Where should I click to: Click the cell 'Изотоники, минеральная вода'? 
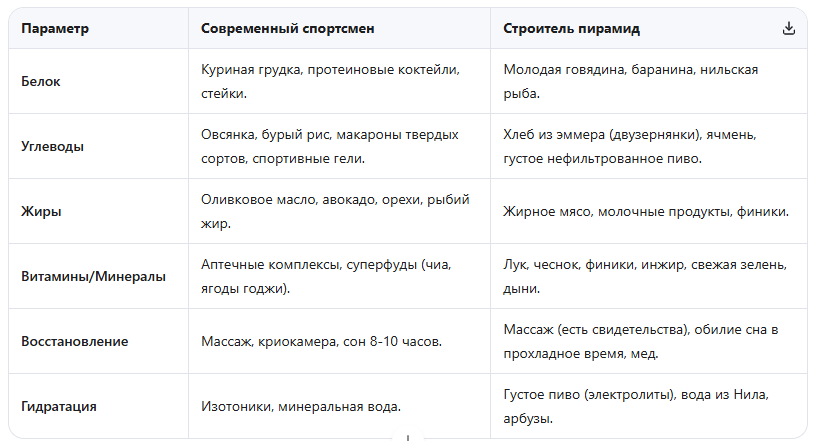339,407
